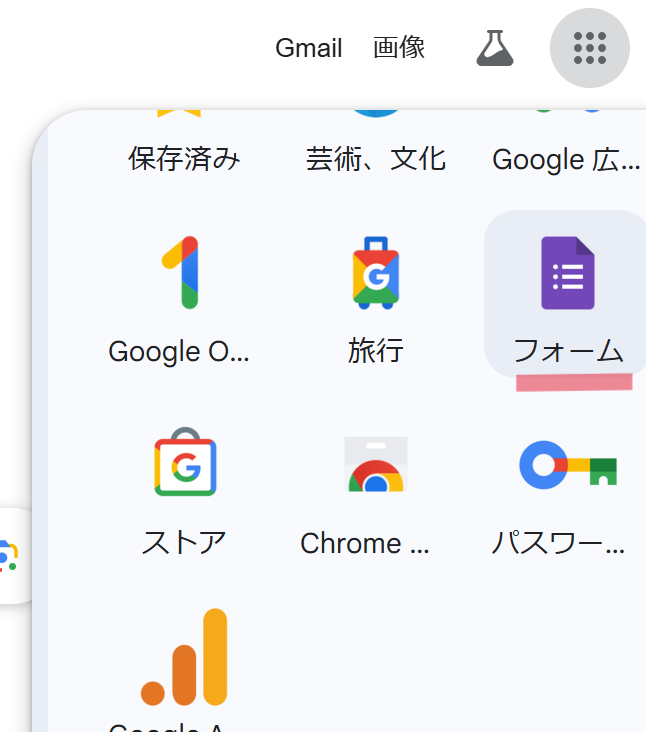Launch the フォーム app icon

pos(568,273)
